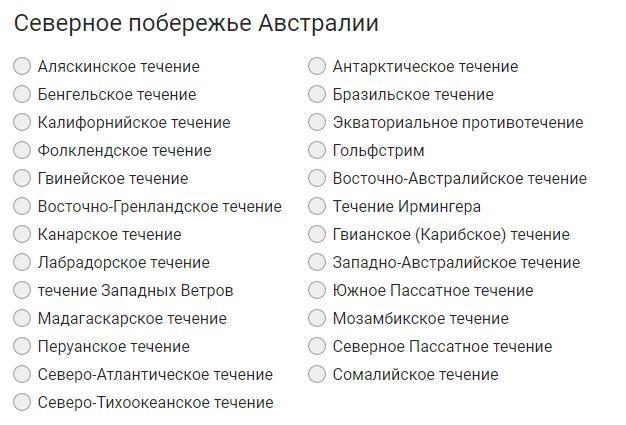The width and height of the screenshot is (626, 425).
Task: Choose Антарктическое течение option
Action: 317,66
